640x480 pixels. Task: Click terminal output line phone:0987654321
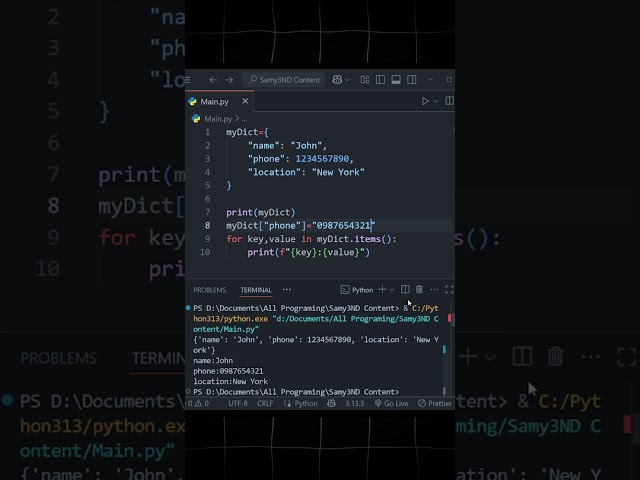pos(228,371)
